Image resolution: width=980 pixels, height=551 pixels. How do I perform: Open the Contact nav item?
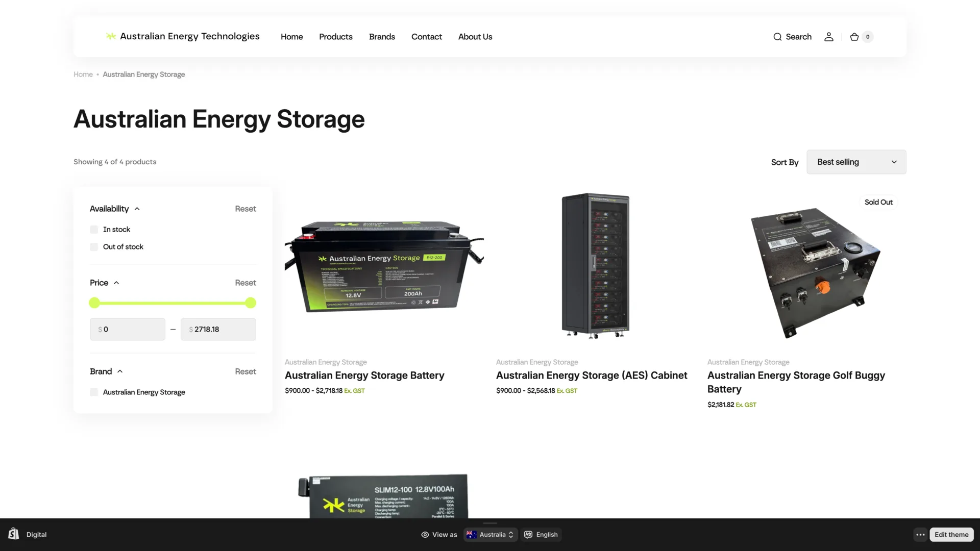pos(427,37)
